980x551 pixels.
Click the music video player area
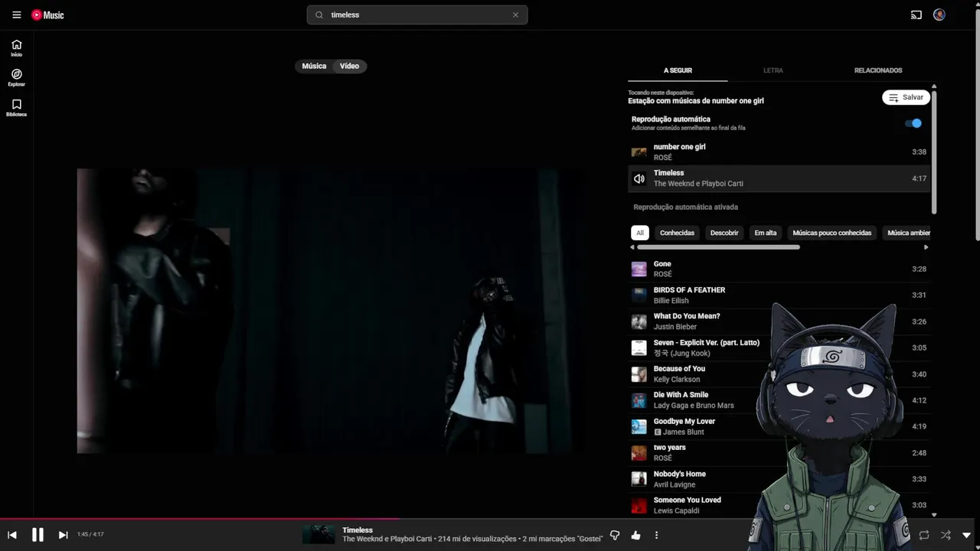pos(329,311)
